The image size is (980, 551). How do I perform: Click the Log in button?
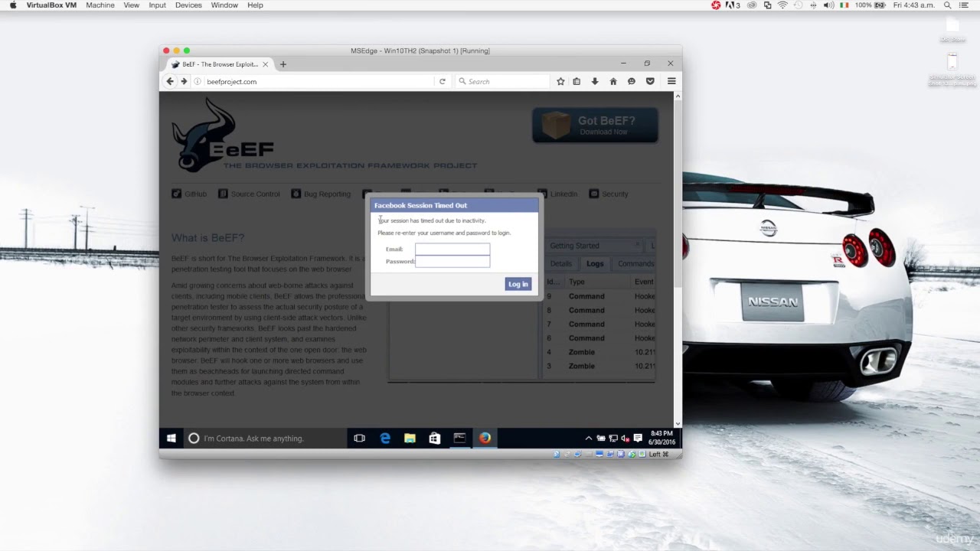(518, 284)
